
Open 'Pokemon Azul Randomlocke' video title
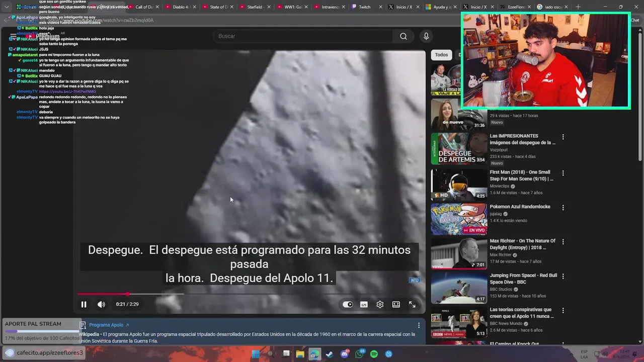coord(520,207)
